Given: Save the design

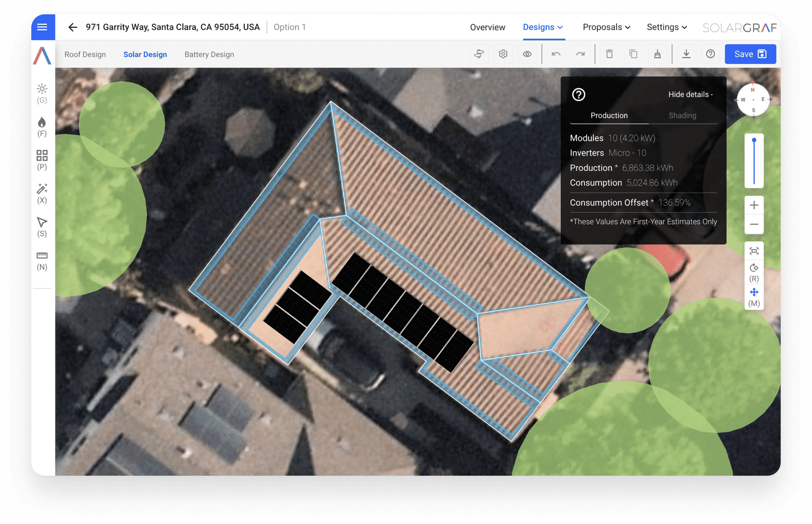Looking at the screenshot, I should coord(750,54).
